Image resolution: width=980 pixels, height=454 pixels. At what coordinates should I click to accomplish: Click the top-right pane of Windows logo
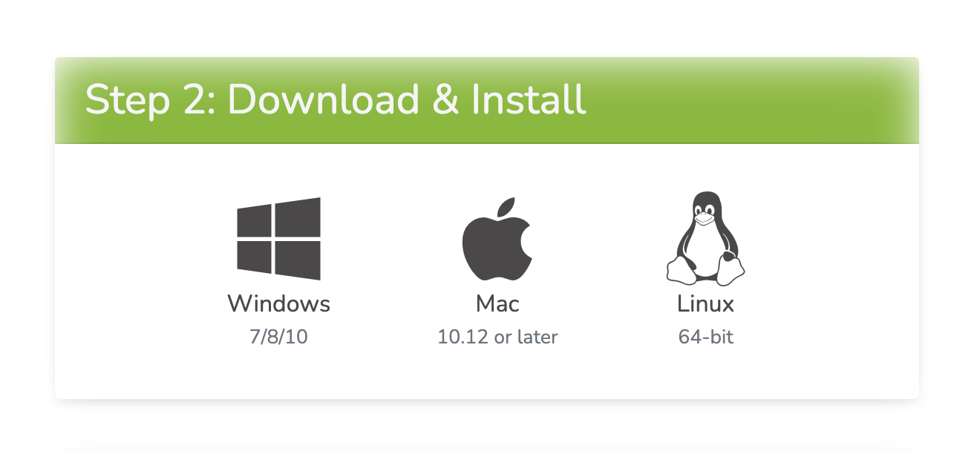click(298, 217)
